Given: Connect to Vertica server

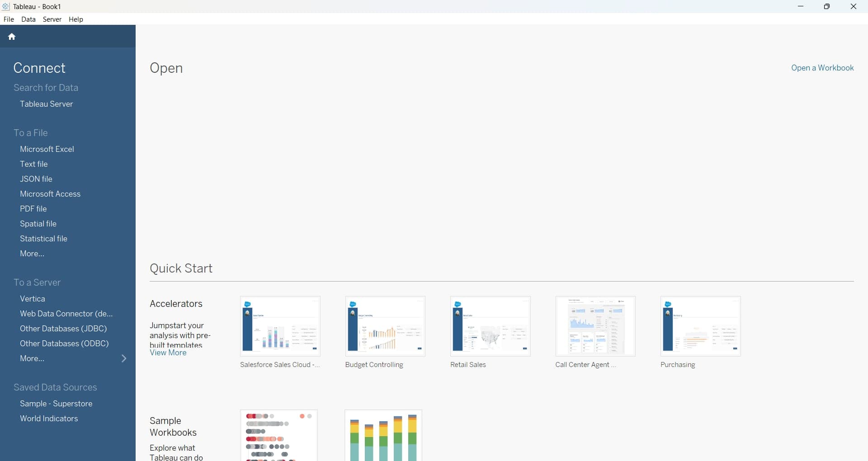Looking at the screenshot, I should pyautogui.click(x=33, y=299).
